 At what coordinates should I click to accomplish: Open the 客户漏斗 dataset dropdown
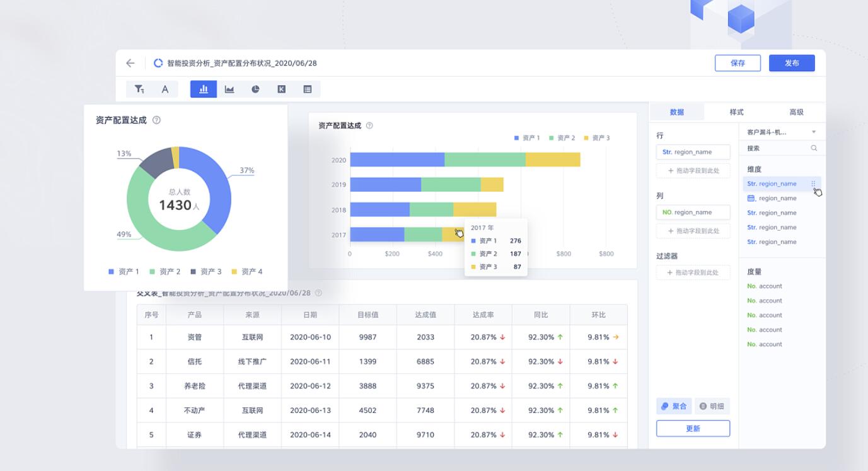click(x=780, y=132)
